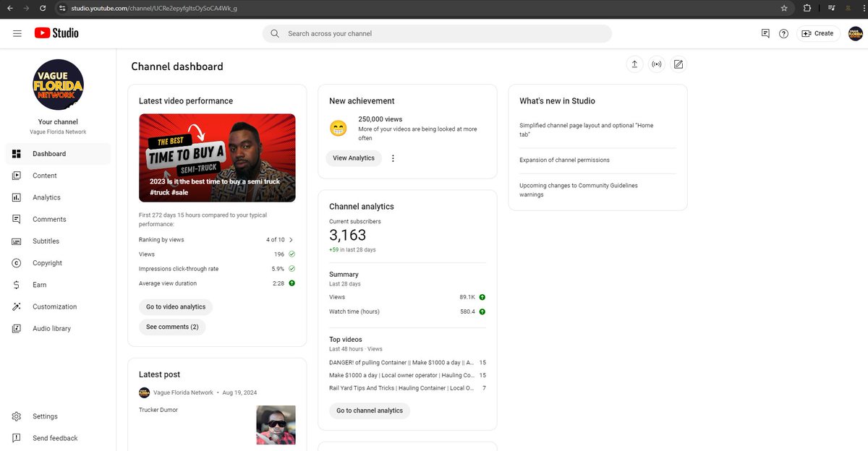The image size is (868, 451).
Task: Open Expansion of channel permissions link
Action: tap(564, 160)
